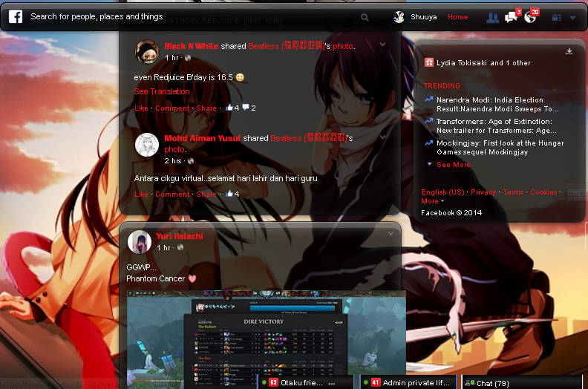Click Shuuya's profile picture in the top bar
This screenshot has width=588, height=389.
pyautogui.click(x=399, y=17)
